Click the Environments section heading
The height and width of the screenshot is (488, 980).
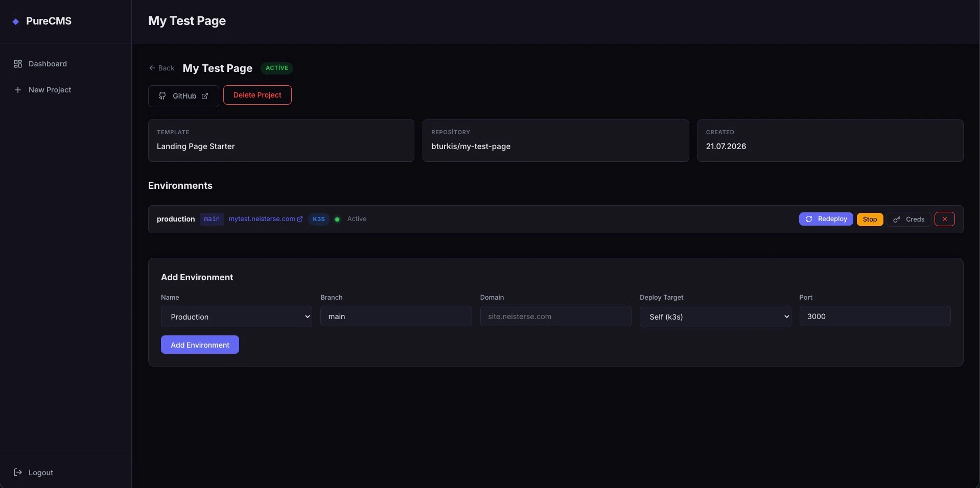(180, 186)
